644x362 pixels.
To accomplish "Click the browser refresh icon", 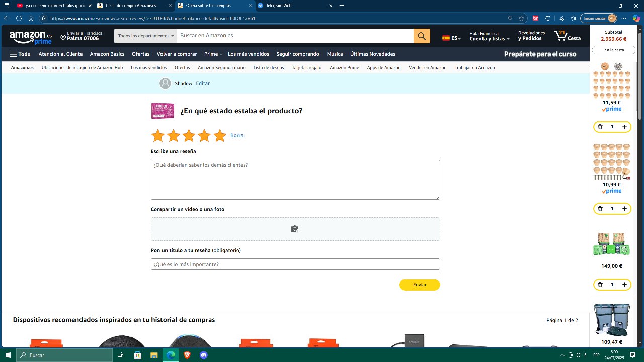I will 19,18.
